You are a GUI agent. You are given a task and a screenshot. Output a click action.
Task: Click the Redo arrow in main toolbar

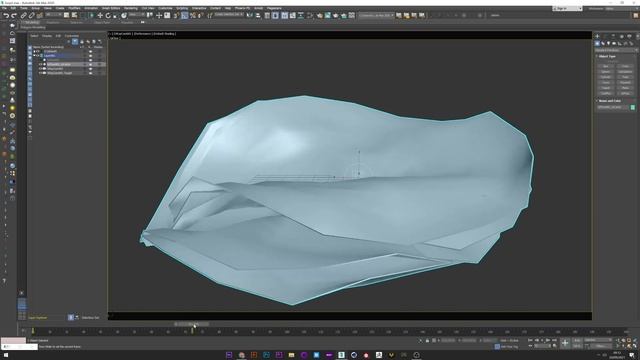(14, 16)
